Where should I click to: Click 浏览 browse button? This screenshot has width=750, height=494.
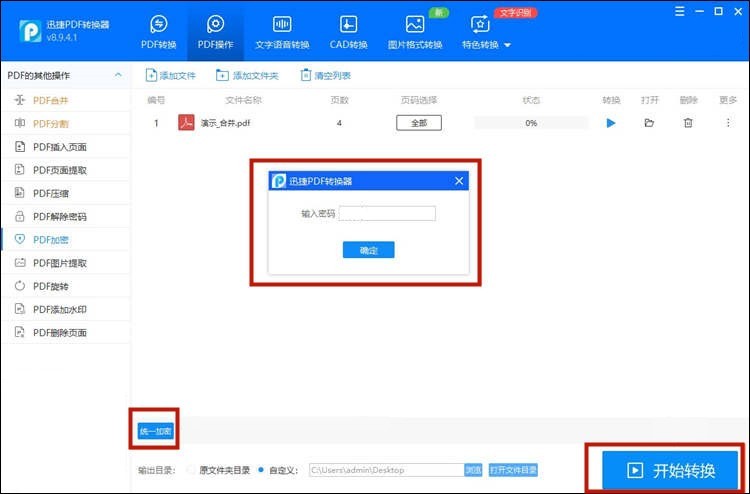point(473,470)
